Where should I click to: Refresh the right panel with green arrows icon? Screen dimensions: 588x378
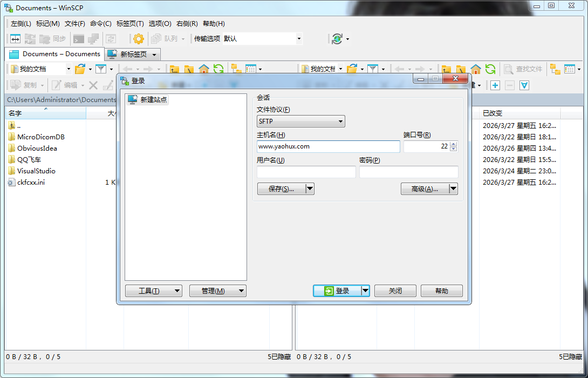(x=490, y=69)
